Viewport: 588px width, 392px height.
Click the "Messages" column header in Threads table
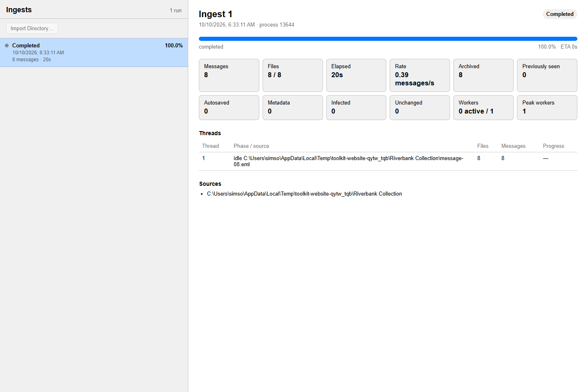click(x=513, y=146)
